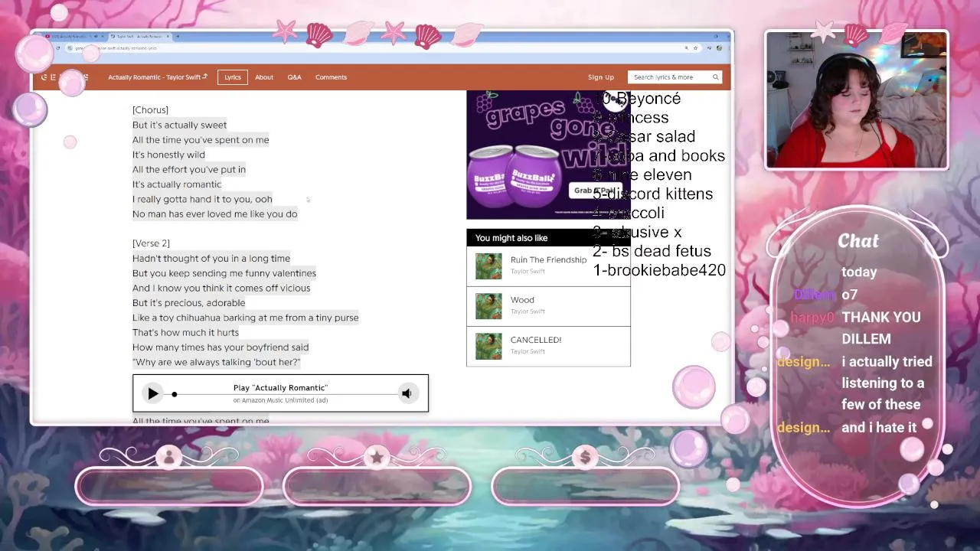Click the Wood album thumbnail
980x551 pixels.
(488, 306)
